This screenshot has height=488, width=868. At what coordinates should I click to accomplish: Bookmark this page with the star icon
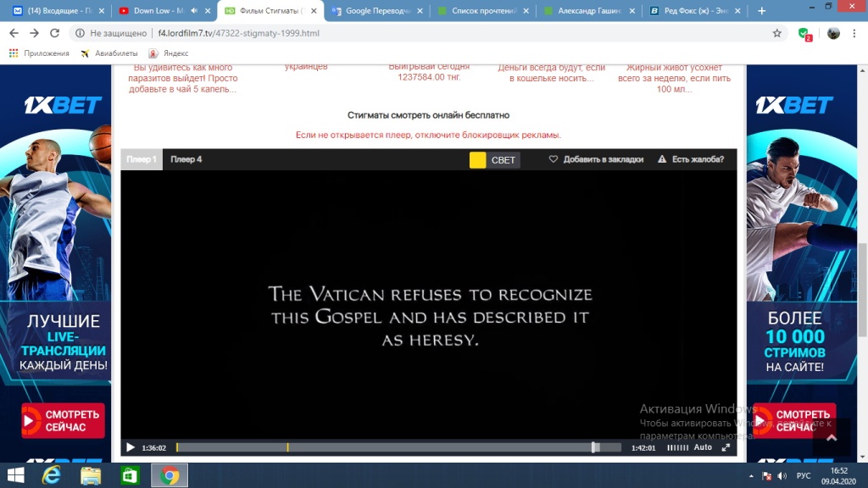pyautogui.click(x=777, y=33)
